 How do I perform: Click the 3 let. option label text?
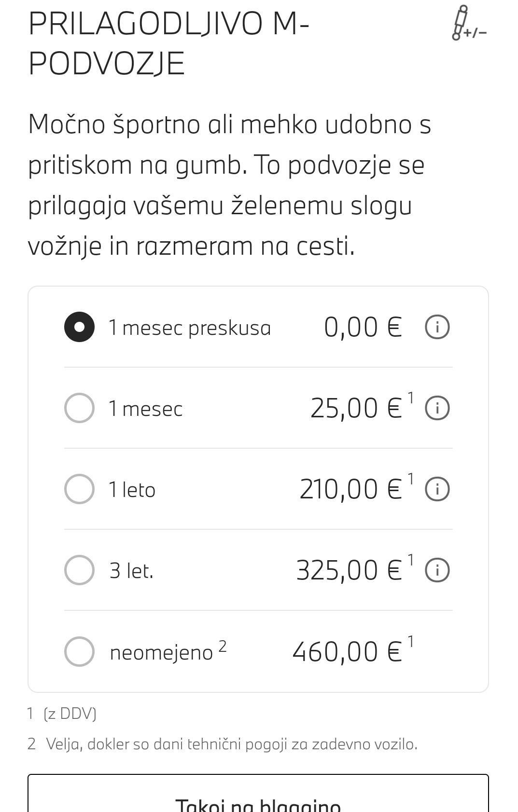[x=131, y=571]
